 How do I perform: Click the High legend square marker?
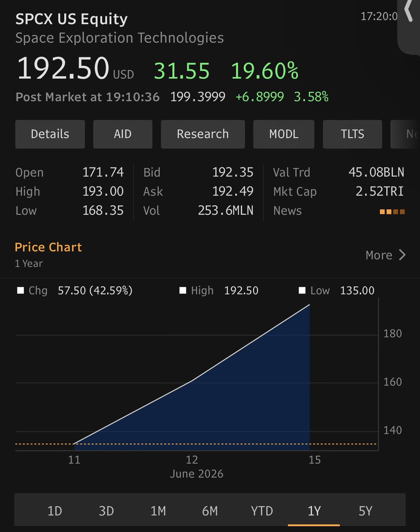(183, 291)
